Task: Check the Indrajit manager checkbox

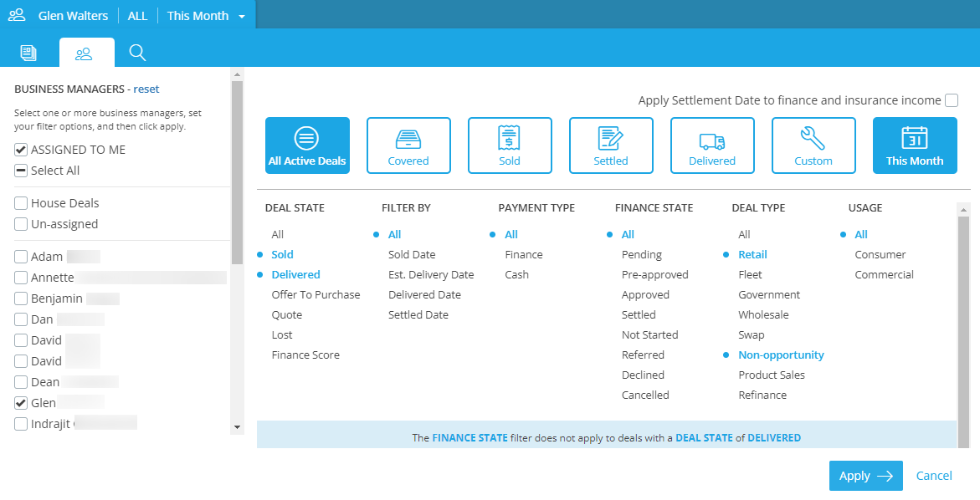Action: [21, 424]
